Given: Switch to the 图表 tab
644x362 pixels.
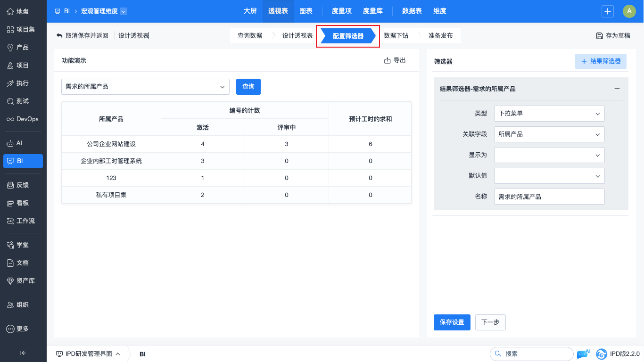Looking at the screenshot, I should (x=306, y=11).
